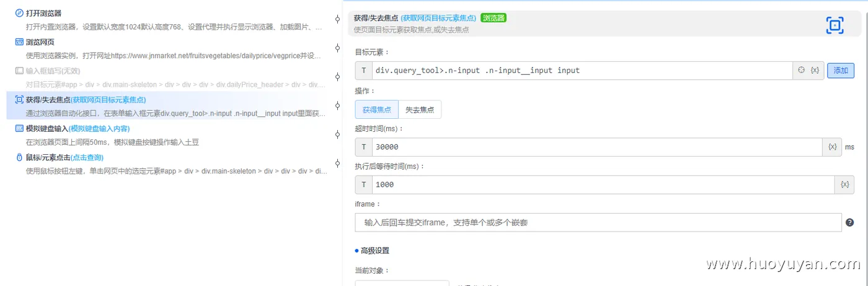The width and height of the screenshot is (868, 286).
Task: Select the 鼠标/元素点击 step title
Action: click(48, 158)
